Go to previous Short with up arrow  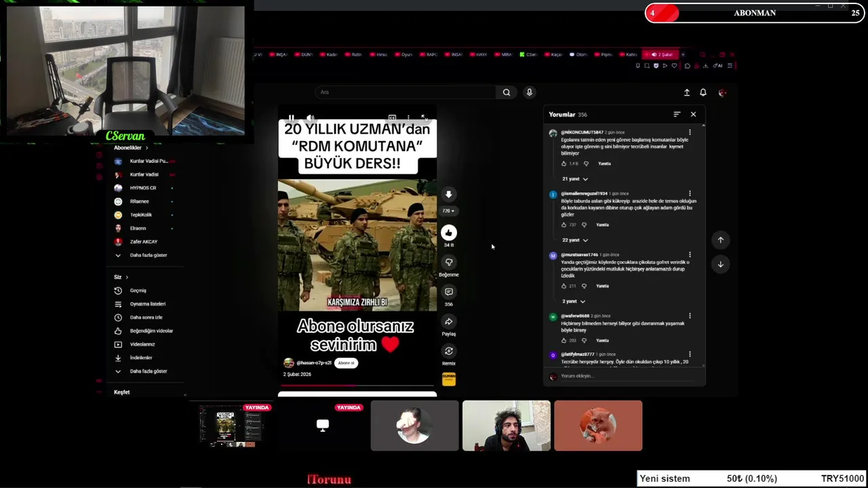coord(721,240)
